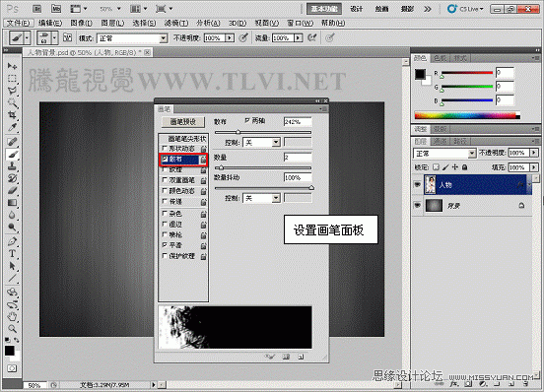Enable the 颜色动态 checkbox

pyautogui.click(x=165, y=191)
